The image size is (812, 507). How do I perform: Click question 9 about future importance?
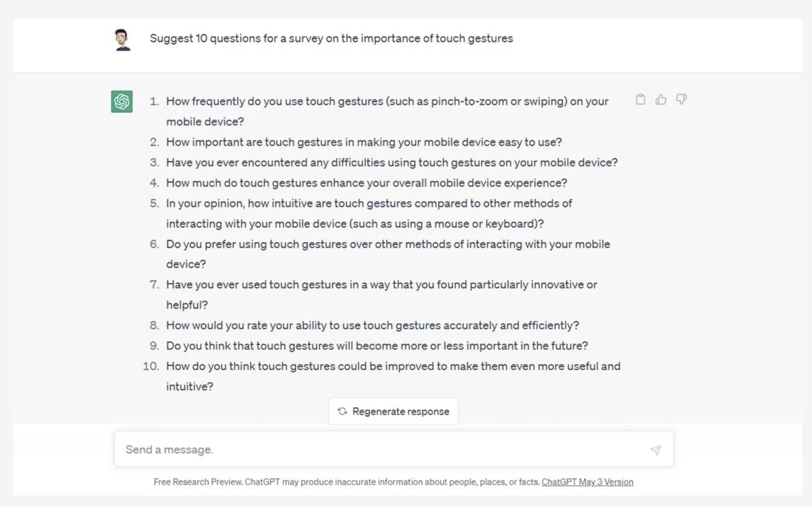tap(376, 346)
